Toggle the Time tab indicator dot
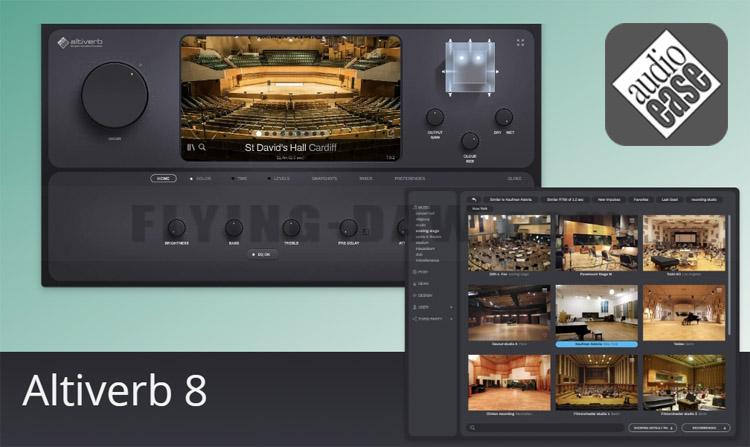Screen dimensions: 750x447 tap(233, 179)
